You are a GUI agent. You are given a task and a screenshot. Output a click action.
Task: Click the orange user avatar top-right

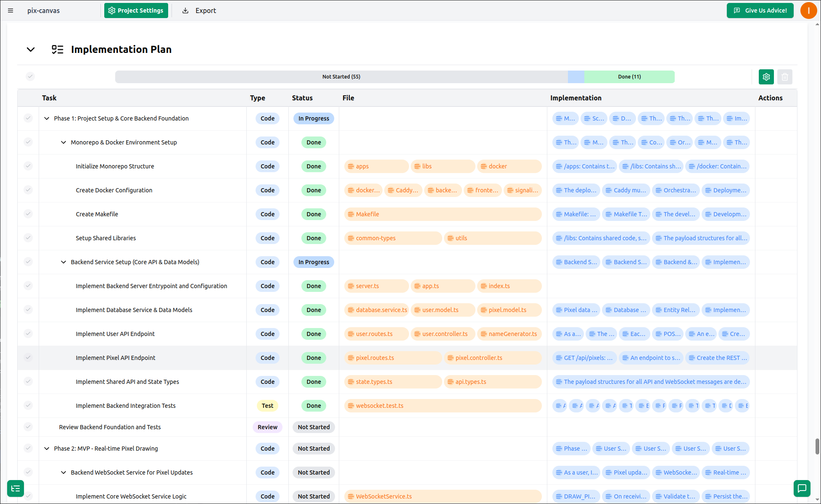[808, 10]
